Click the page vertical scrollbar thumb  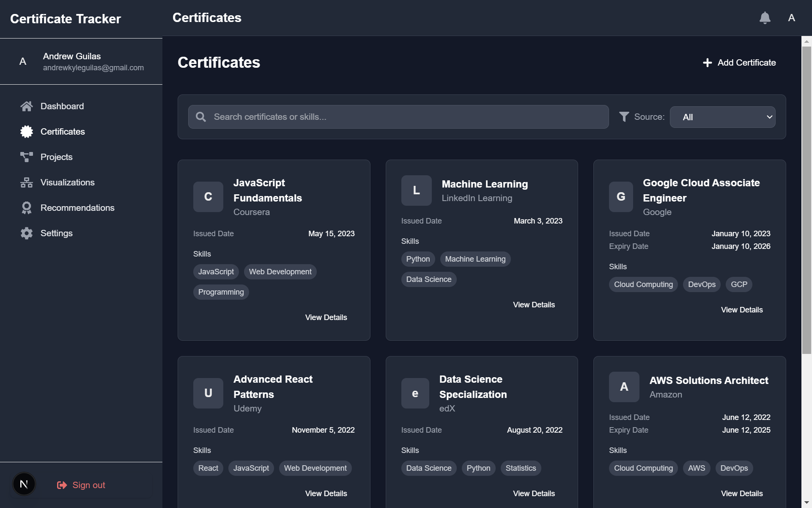tap(807, 199)
